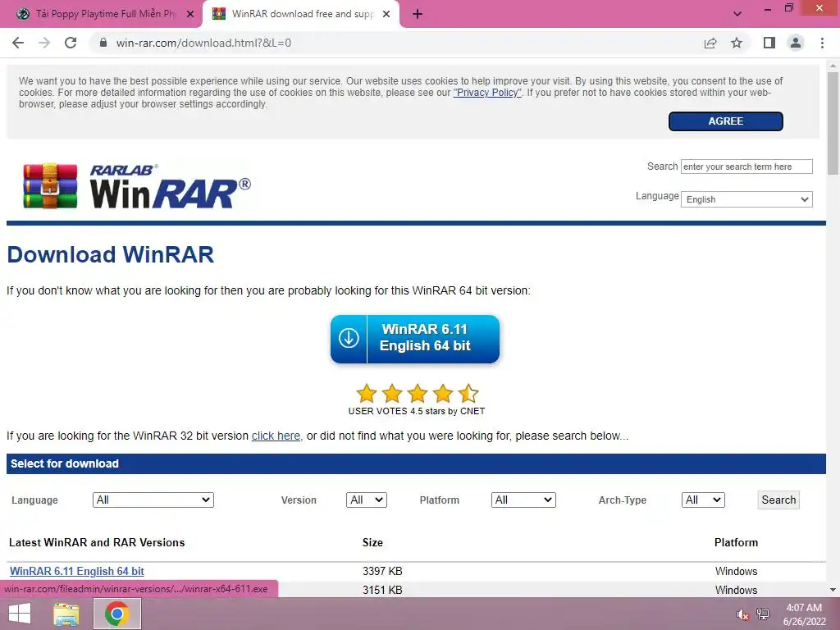
Task: Download WinRAR 6.11 English 64 bit button
Action: 415,339
